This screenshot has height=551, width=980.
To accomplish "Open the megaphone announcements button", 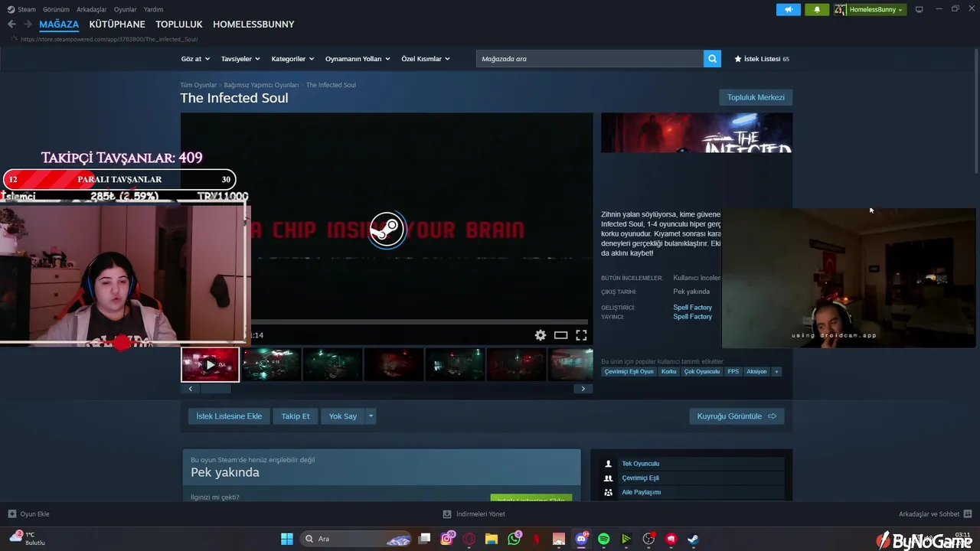I will (x=788, y=9).
